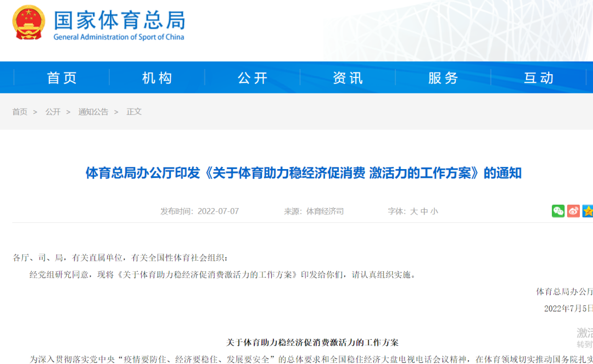The height and width of the screenshot is (364, 593).
Task: Open the 首页 navigation menu
Action: coord(62,78)
